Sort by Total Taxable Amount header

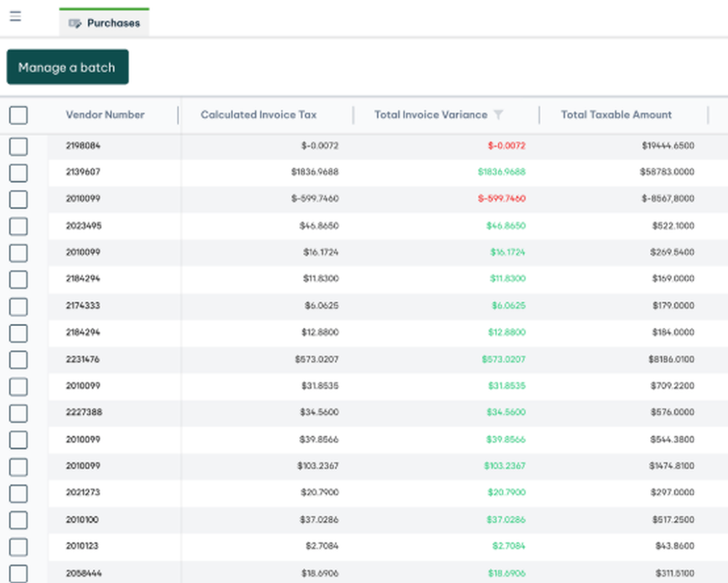click(616, 115)
